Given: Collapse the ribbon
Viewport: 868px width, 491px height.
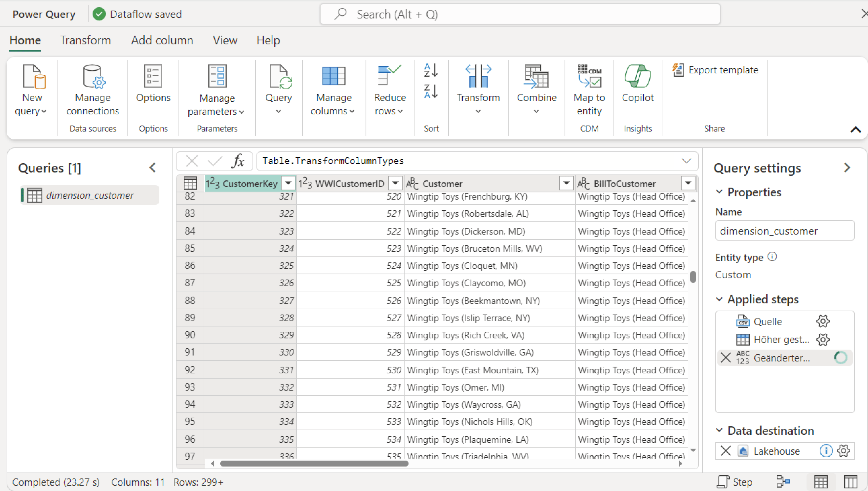Looking at the screenshot, I should (855, 129).
